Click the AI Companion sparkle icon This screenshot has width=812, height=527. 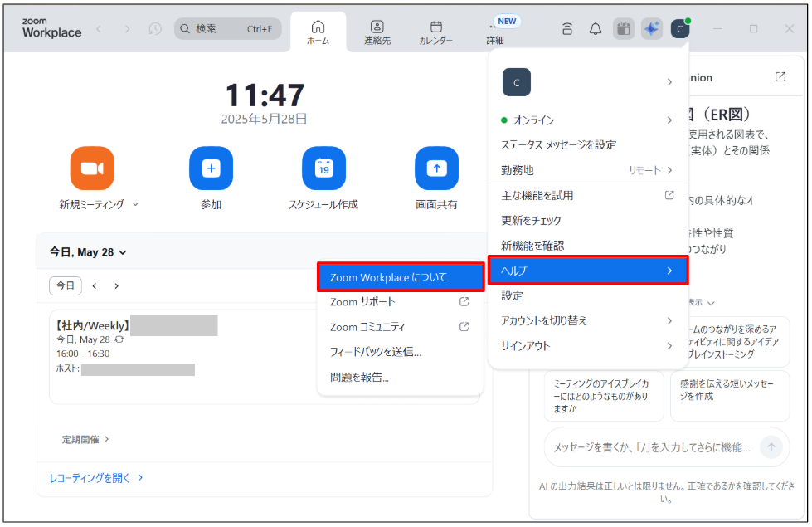pos(651,29)
